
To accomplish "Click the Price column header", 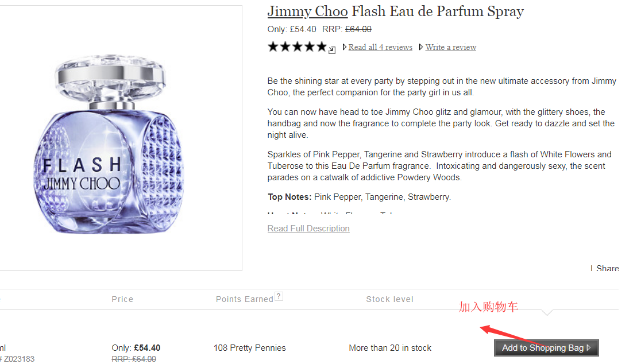I will (122, 299).
